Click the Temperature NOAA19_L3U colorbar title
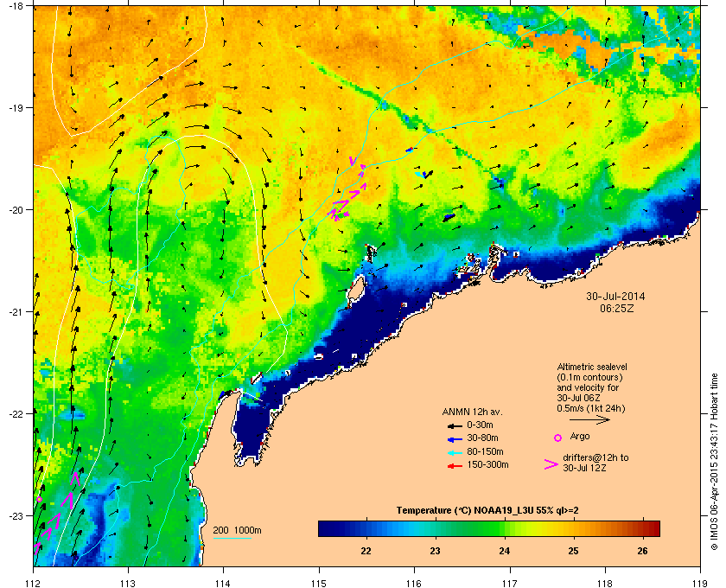 [x=487, y=510]
